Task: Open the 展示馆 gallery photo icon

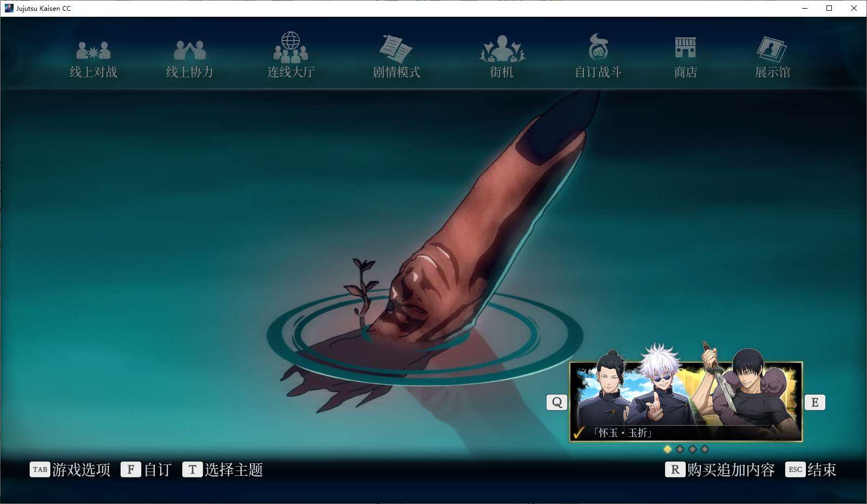Action: pos(772,49)
